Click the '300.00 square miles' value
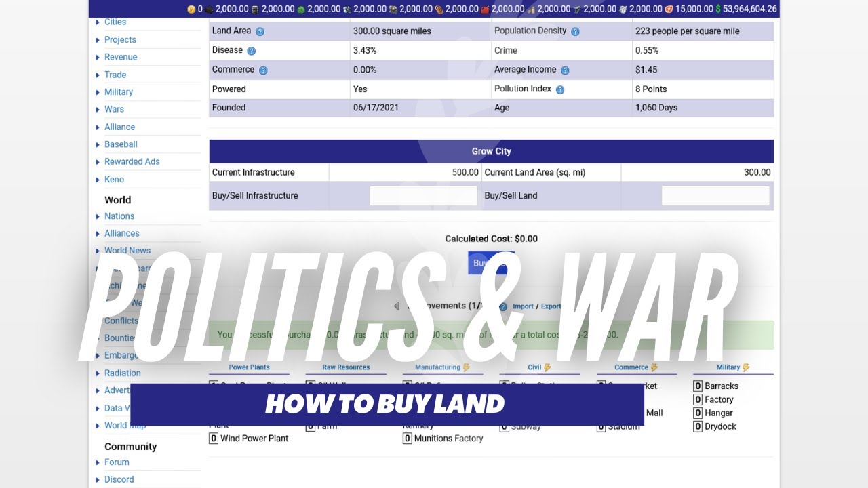 (x=392, y=31)
